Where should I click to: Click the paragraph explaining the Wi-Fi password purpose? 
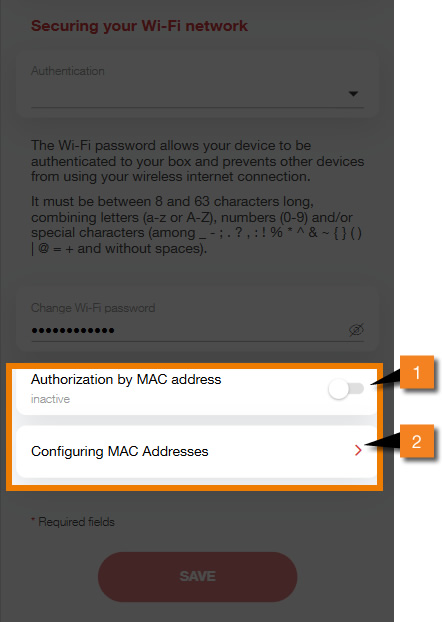click(198, 161)
